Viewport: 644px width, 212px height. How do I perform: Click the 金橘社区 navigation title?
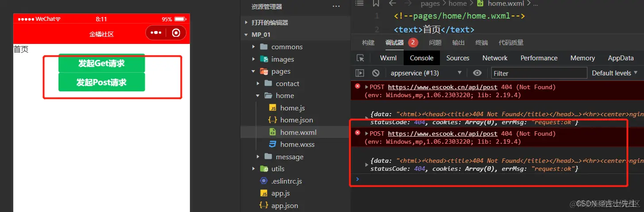[101, 34]
